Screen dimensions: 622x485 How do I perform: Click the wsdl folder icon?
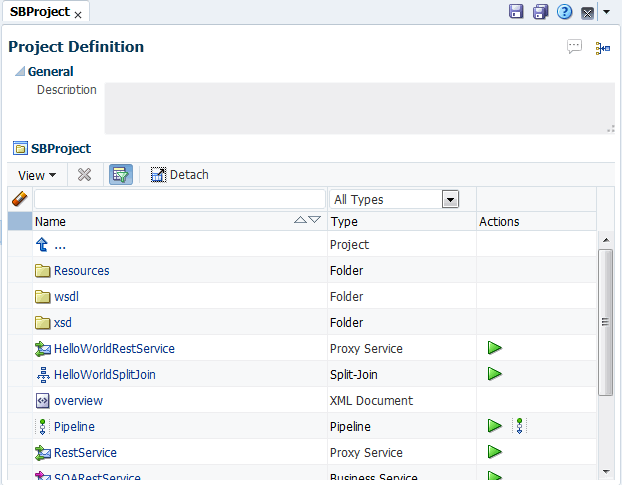point(42,297)
